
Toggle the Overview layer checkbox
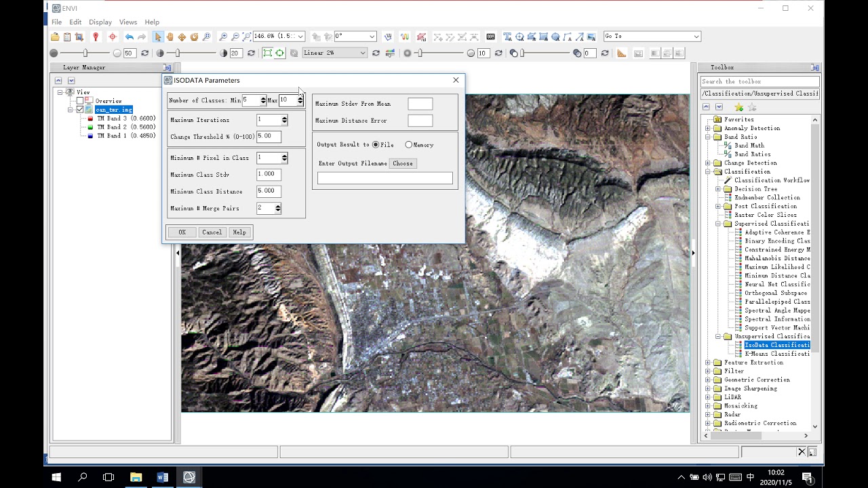pyautogui.click(x=80, y=101)
